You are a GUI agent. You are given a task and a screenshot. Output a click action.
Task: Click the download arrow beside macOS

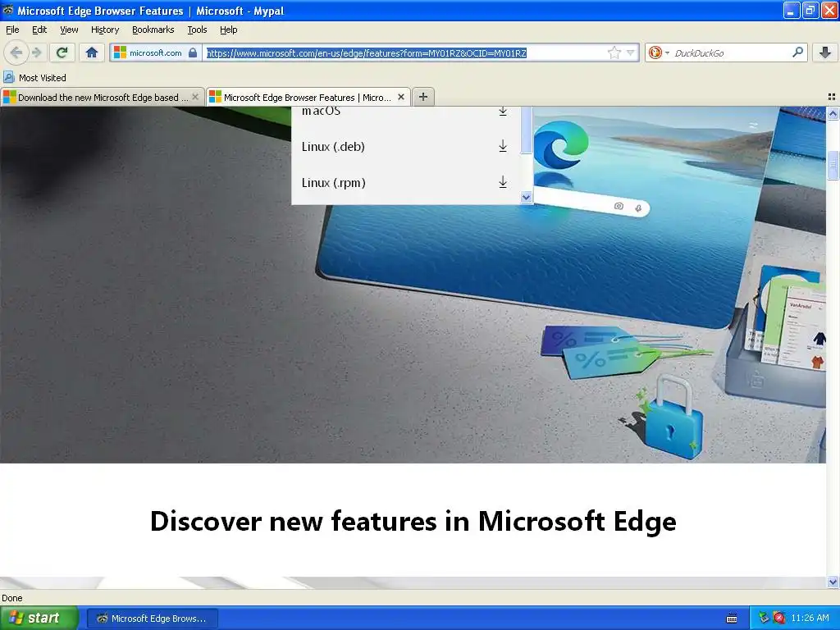503,112
